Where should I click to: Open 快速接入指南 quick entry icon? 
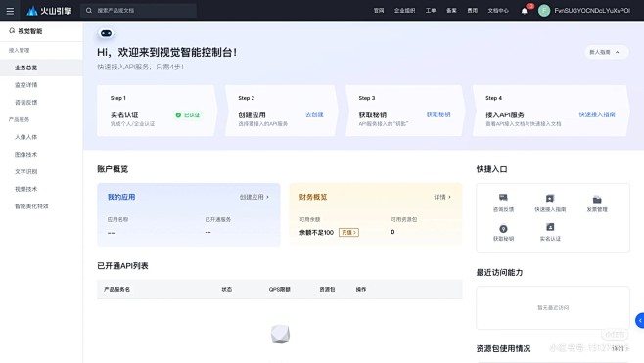(550, 199)
